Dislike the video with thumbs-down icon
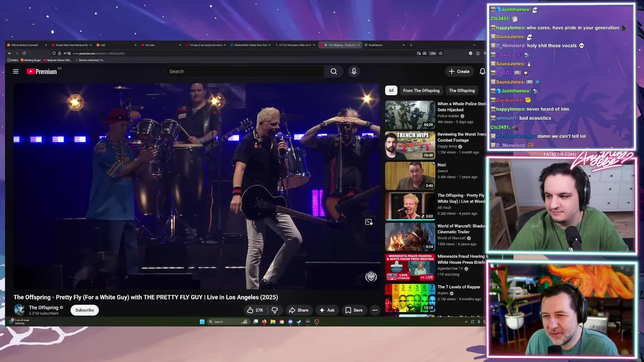Image resolution: width=644 pixels, height=362 pixels. (x=275, y=310)
